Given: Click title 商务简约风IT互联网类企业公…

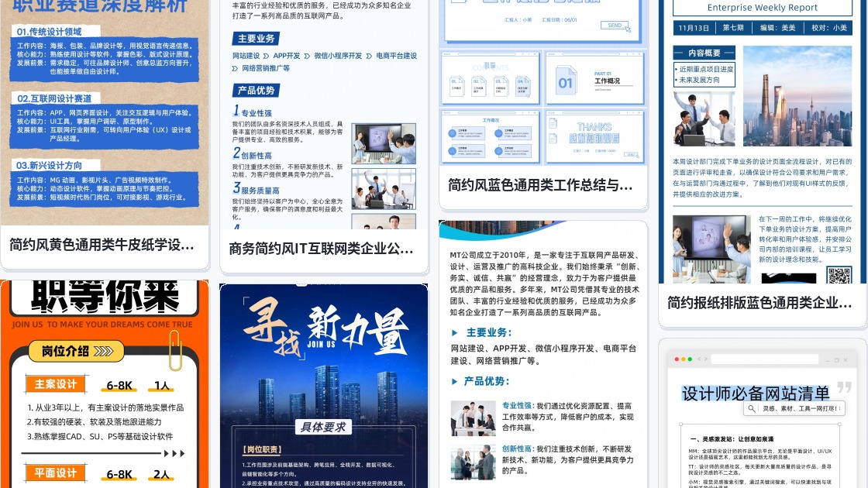Looking at the screenshot, I should point(321,249).
